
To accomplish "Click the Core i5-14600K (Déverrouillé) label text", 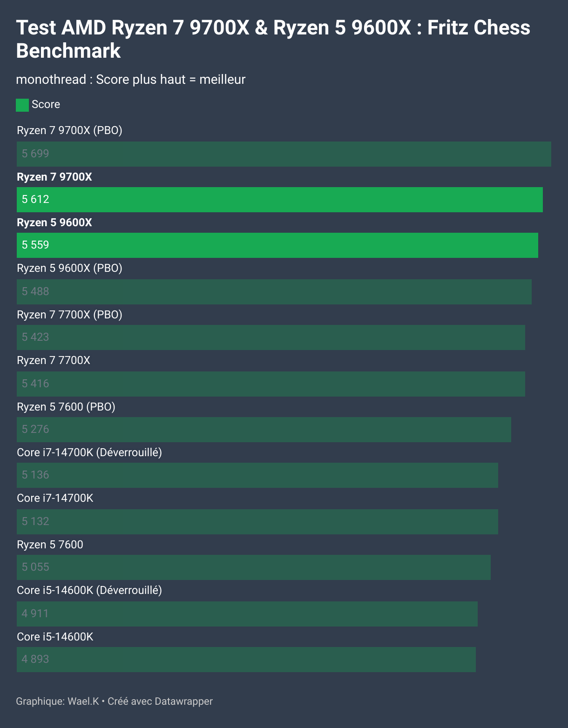I will [x=89, y=590].
